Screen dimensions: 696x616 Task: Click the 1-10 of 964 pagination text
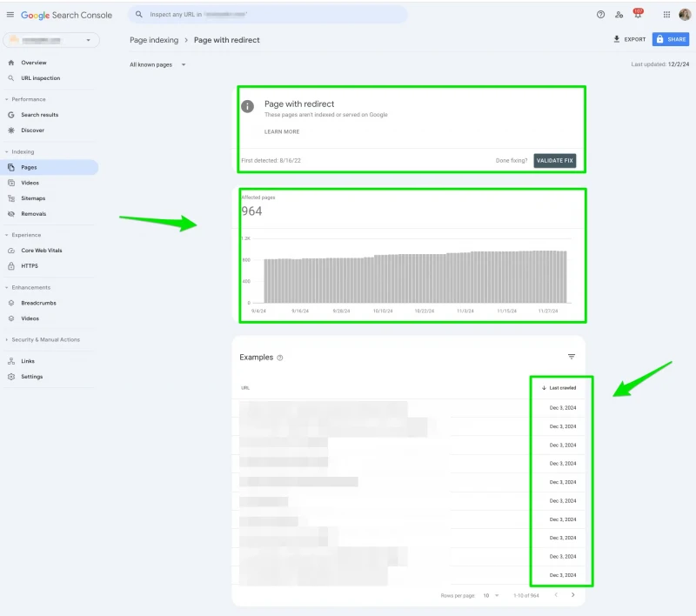(526, 596)
